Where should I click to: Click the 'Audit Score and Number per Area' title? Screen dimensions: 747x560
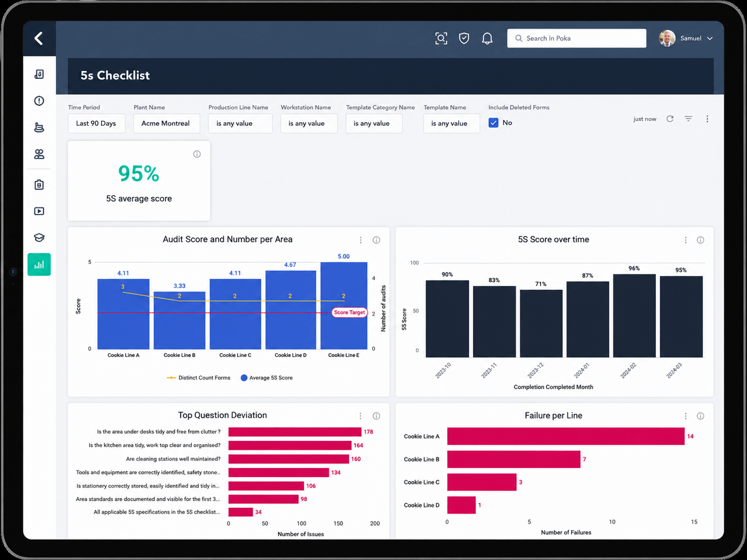click(x=228, y=239)
